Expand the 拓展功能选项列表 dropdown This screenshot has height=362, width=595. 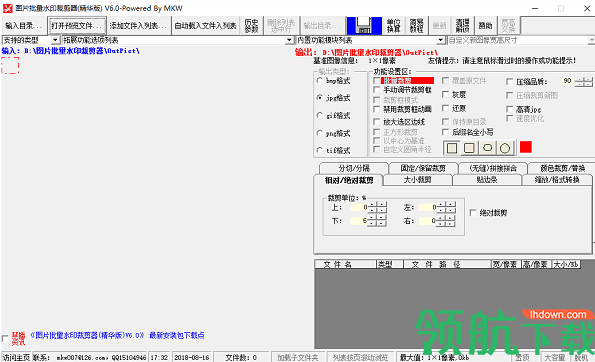click(x=290, y=40)
